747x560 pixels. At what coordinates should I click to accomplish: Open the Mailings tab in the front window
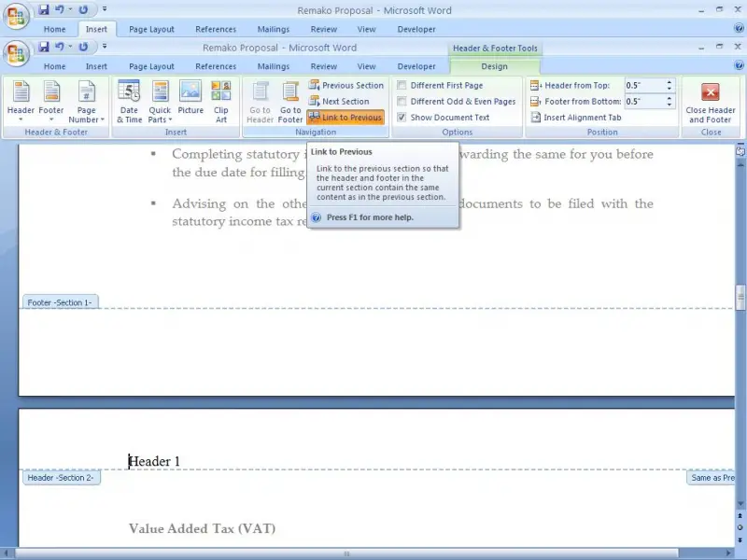(x=274, y=66)
